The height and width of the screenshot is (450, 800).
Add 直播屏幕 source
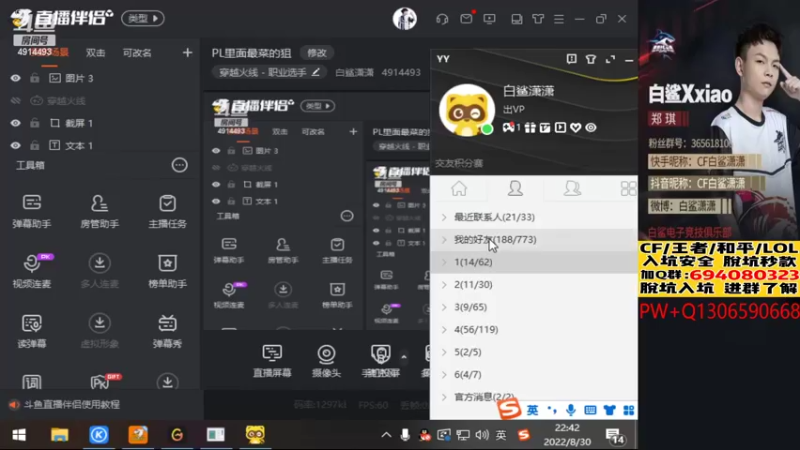pos(272,361)
